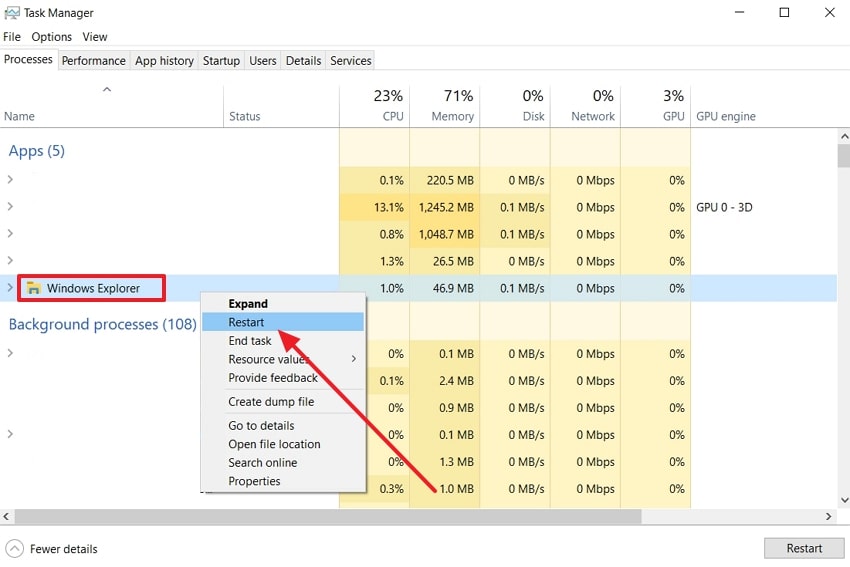This screenshot has height=567, width=850.
Task: Click the Task Manager title bar icon
Action: (11, 12)
